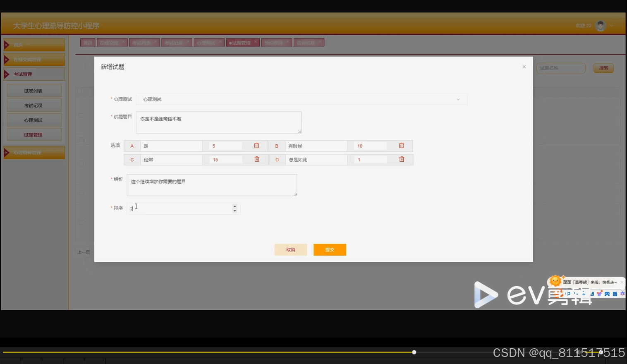
Task: Click into the 试题题目 text area
Action: [219, 122]
